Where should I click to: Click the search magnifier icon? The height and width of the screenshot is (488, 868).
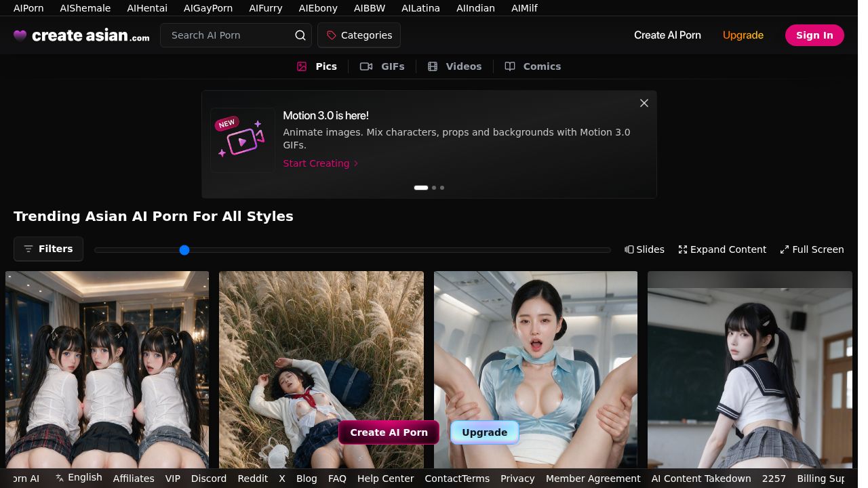click(x=300, y=35)
